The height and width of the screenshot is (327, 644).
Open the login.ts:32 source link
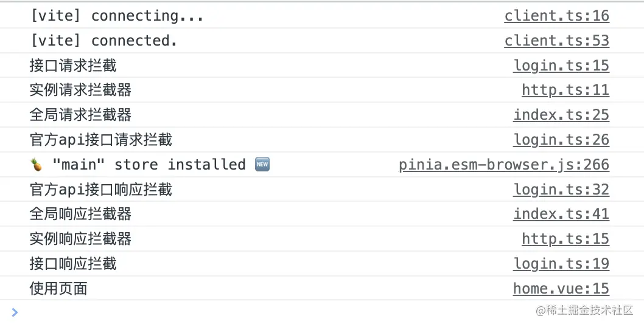[561, 190]
